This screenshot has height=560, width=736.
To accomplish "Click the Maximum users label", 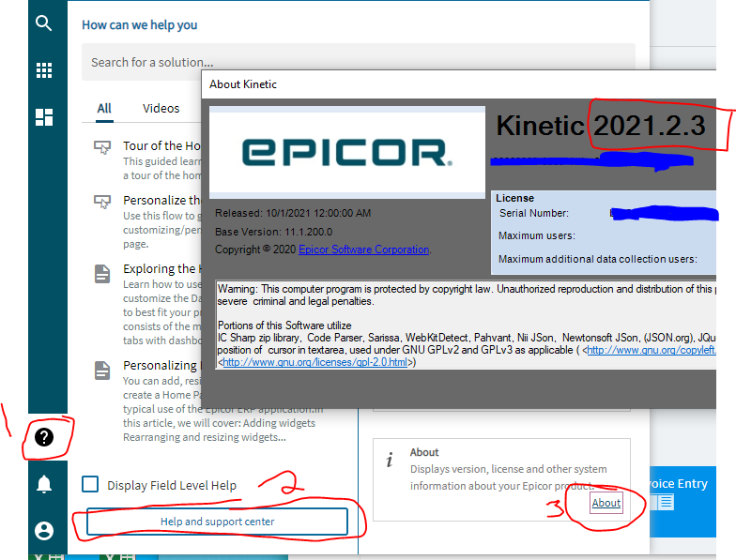I will pos(537,235).
